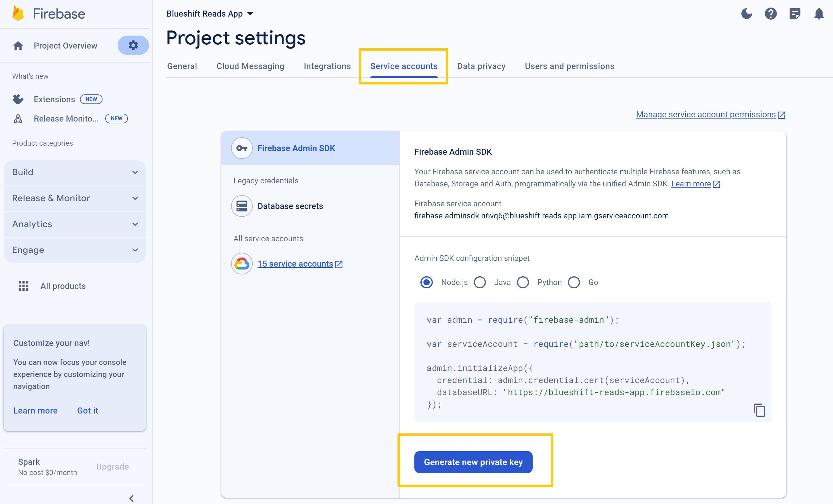Viewport: 833px width, 504px height.
Task: Click the databaseURL line in the code snippet
Action: point(581,392)
